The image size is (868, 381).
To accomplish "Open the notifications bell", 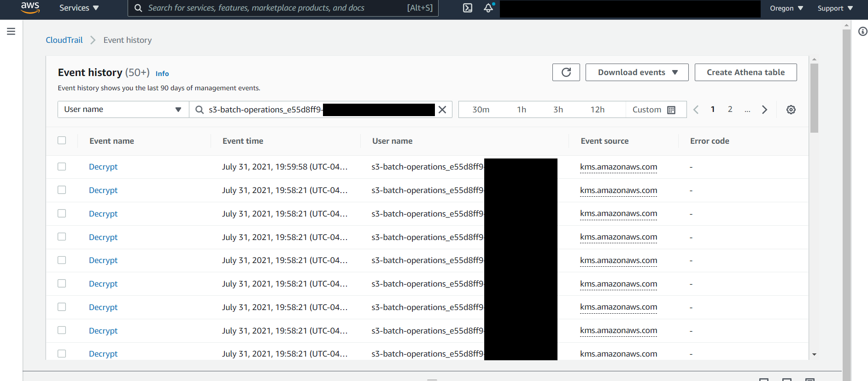I will point(488,8).
